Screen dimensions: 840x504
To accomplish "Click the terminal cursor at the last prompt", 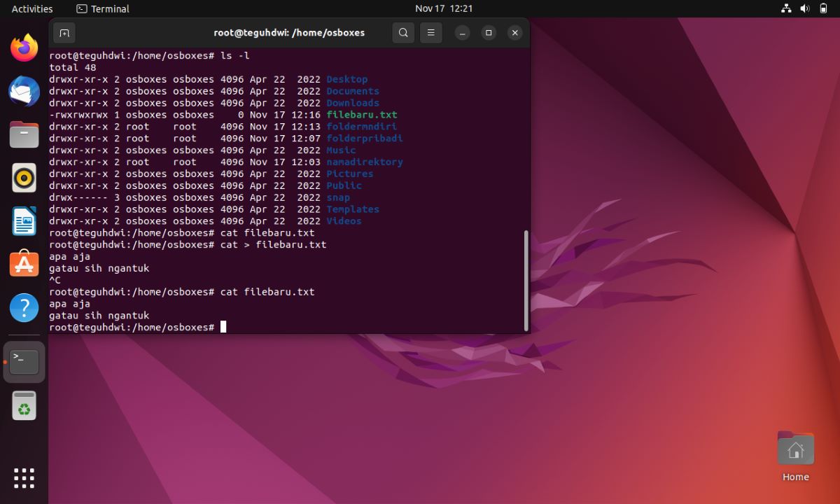I will [x=223, y=327].
